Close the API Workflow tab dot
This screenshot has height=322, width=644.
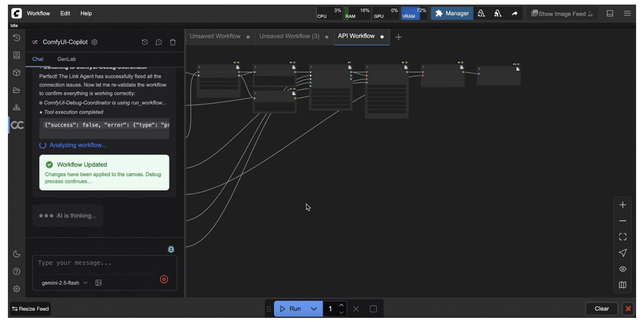pyautogui.click(x=382, y=37)
